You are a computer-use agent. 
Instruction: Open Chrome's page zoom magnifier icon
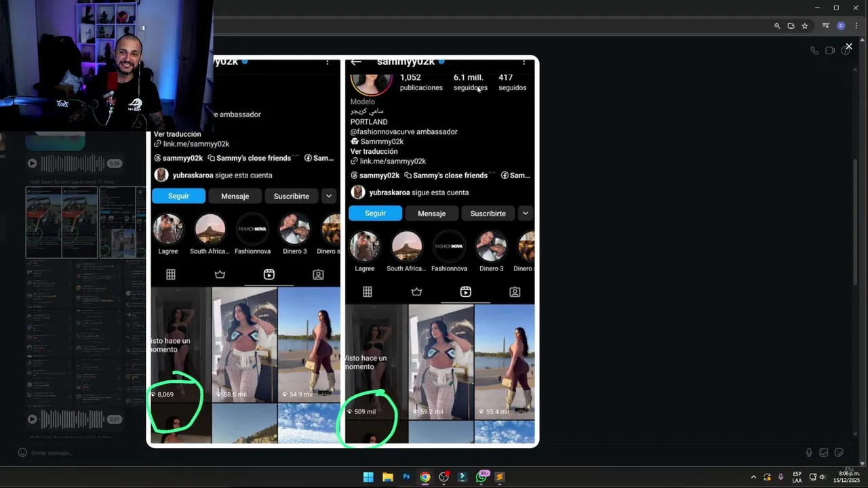pos(777,26)
